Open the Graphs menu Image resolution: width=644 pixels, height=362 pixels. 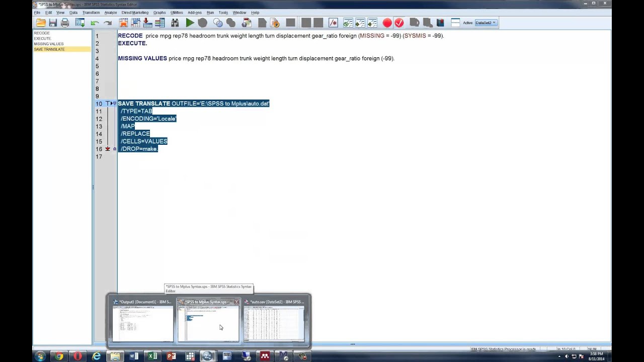tap(159, 13)
